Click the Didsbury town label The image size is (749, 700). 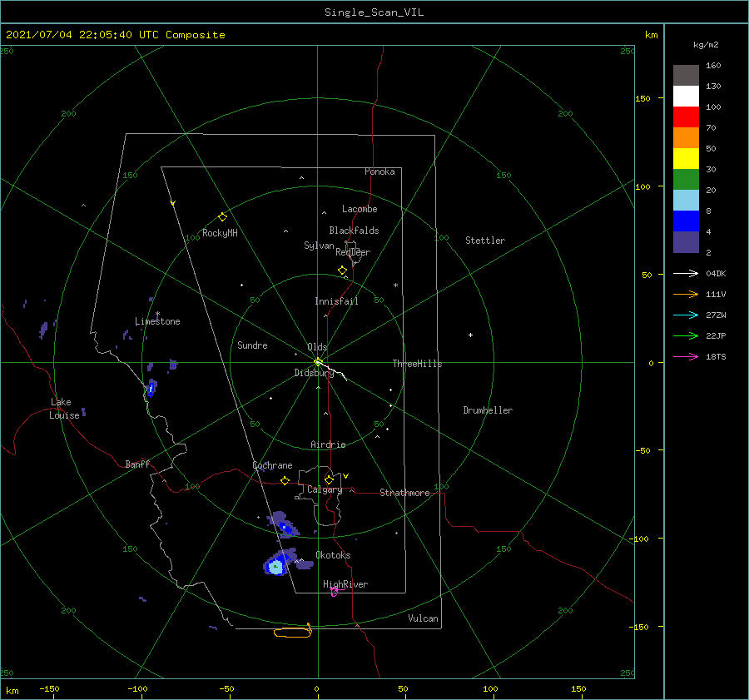pyautogui.click(x=314, y=373)
